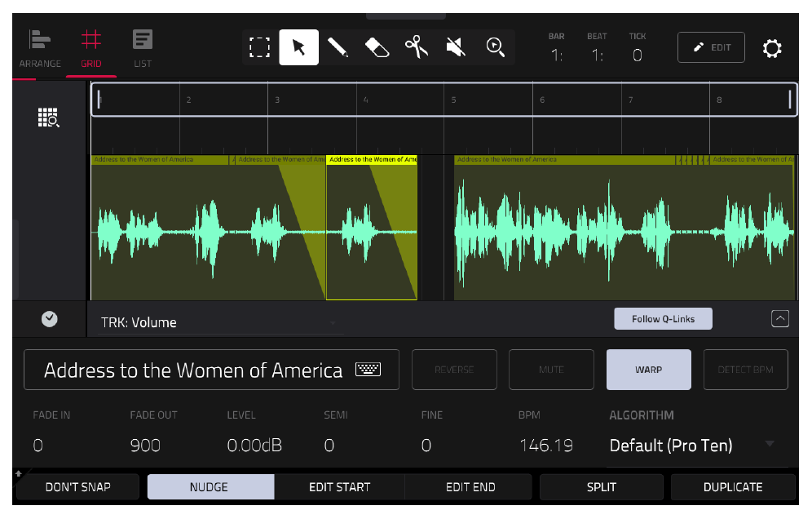Click bar 5 on the timeline ruler
Screen dimensions: 812x519
[453, 100]
